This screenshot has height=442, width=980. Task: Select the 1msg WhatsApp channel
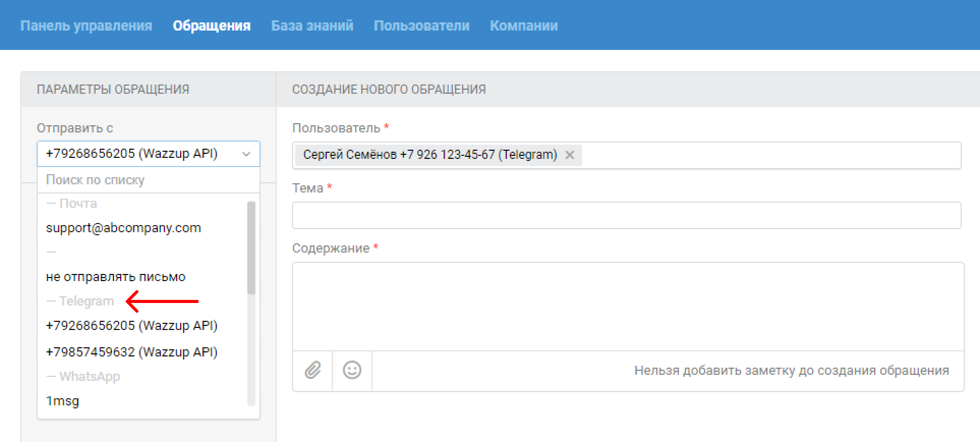63,401
